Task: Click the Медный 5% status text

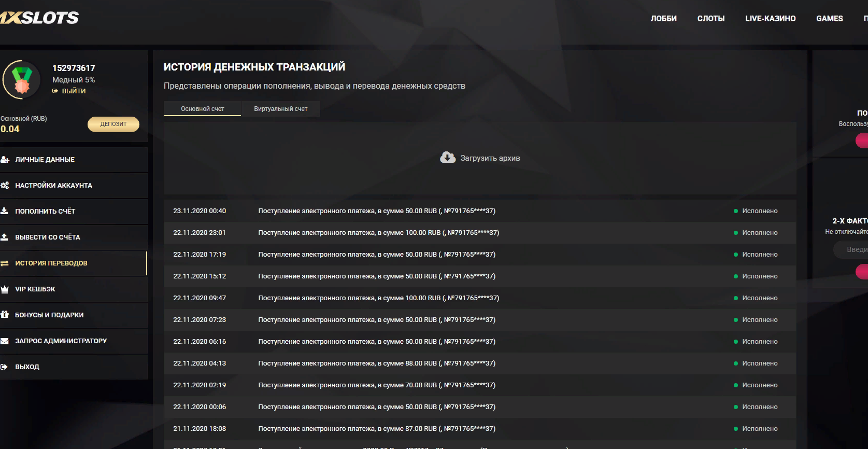Action: coord(74,80)
